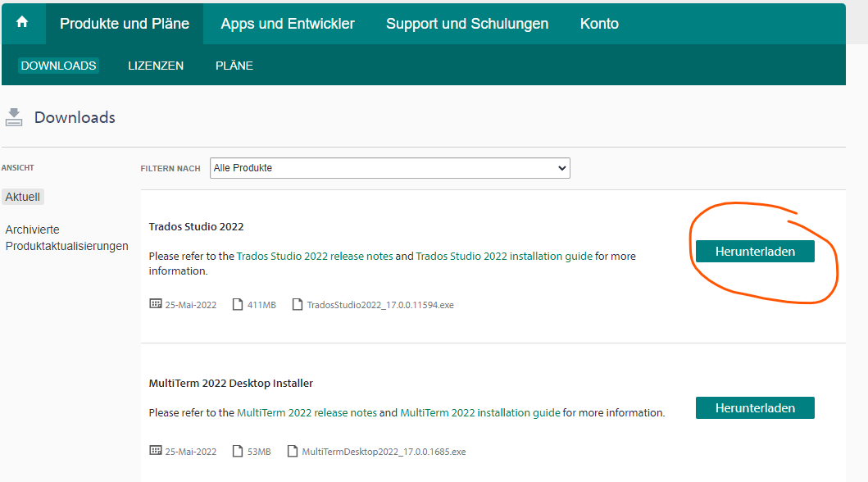This screenshot has width=868, height=482.
Task: Open MultiTerm 2022 release notes link
Action: click(307, 413)
